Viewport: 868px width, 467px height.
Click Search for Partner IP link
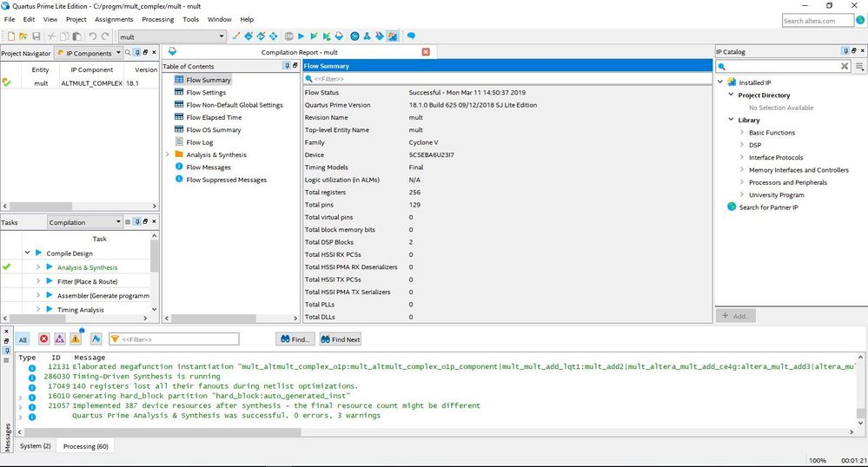768,207
